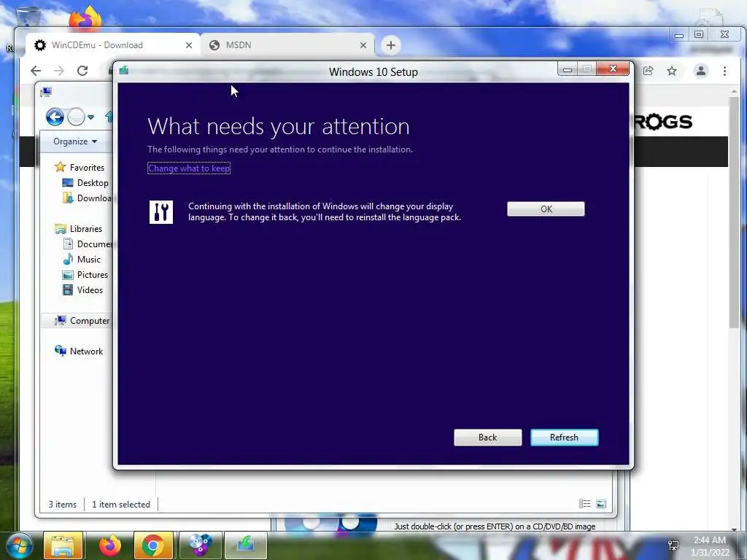Click the Chrome page vertical scrollbar
The image size is (747, 560).
(x=734, y=212)
